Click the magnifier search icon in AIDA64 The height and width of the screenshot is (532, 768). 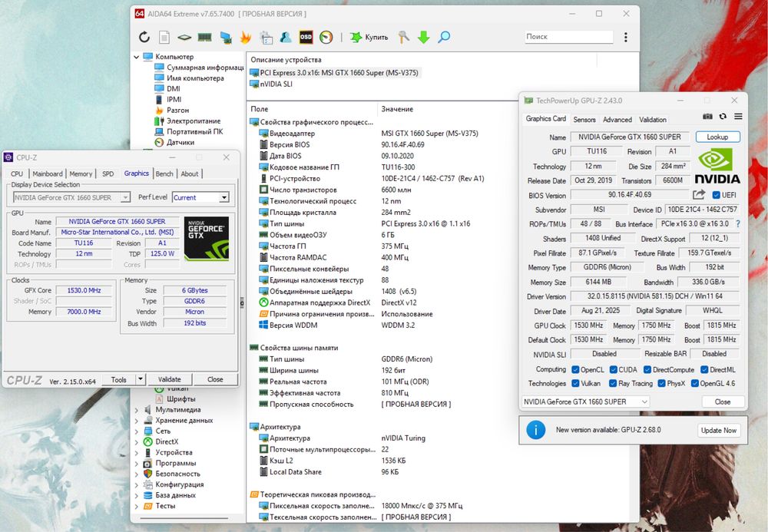(x=444, y=37)
